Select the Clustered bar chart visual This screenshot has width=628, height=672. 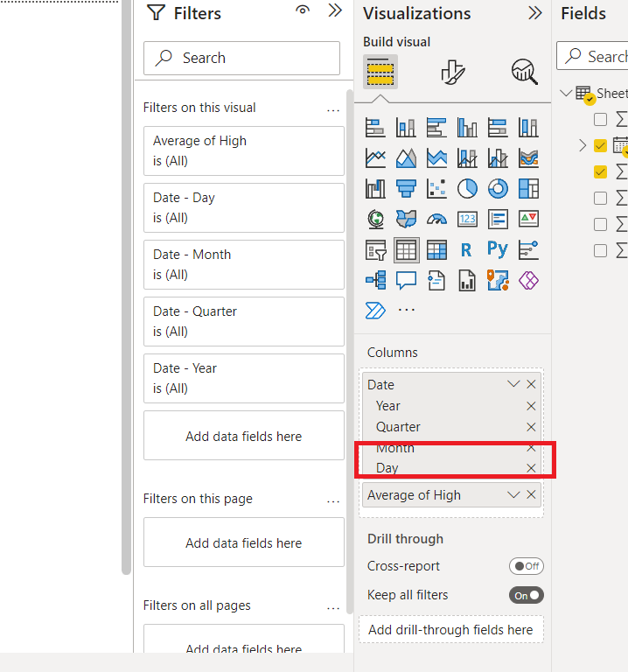(x=436, y=128)
